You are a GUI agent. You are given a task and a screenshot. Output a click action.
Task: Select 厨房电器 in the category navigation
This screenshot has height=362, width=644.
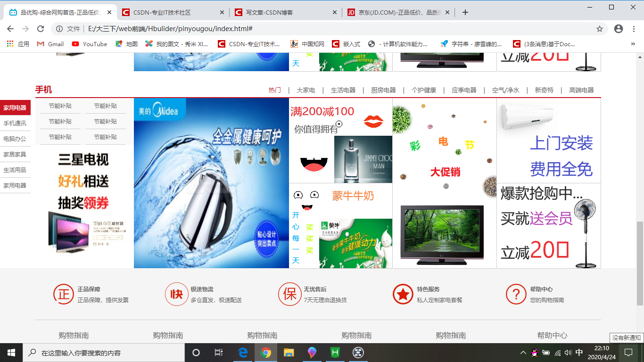click(383, 90)
